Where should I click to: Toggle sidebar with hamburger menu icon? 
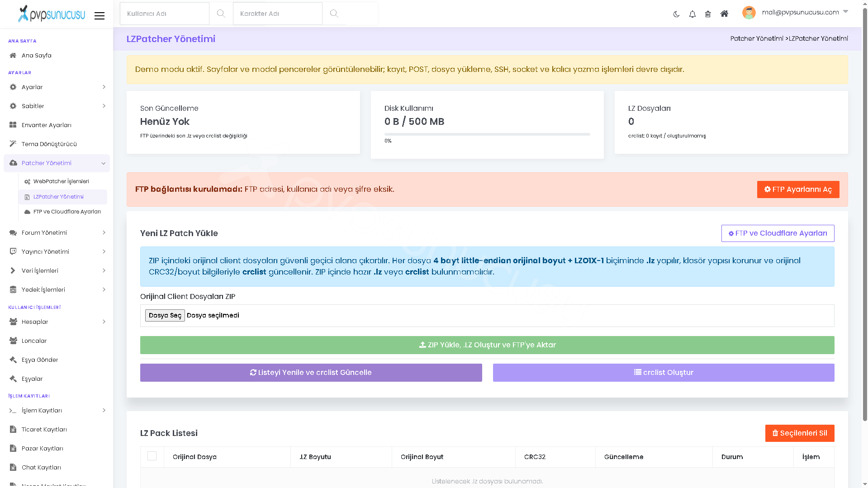[100, 16]
